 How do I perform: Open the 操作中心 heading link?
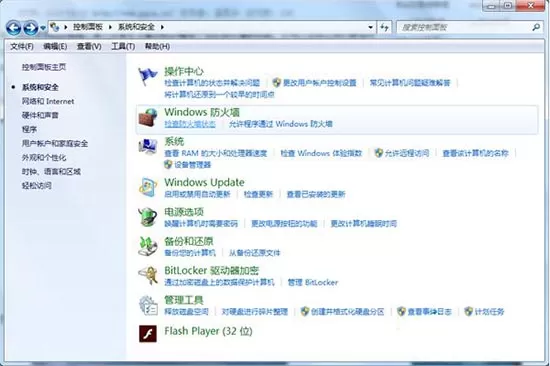pos(184,71)
